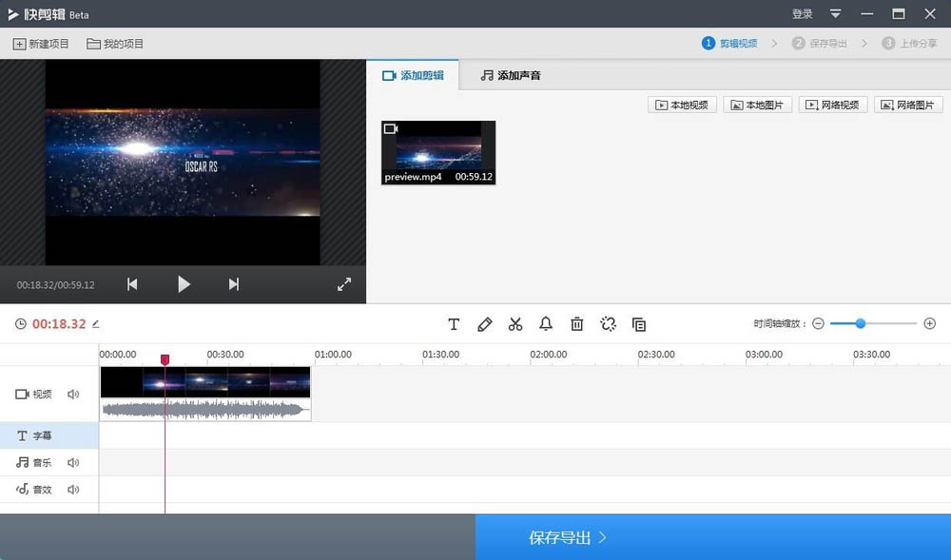Open title bar dropdown menu arrow
The height and width of the screenshot is (560, 951).
(835, 13)
